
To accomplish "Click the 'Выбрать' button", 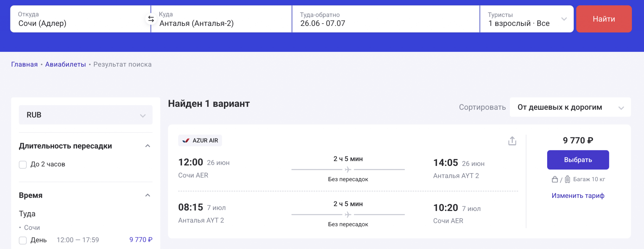I will [x=578, y=160].
